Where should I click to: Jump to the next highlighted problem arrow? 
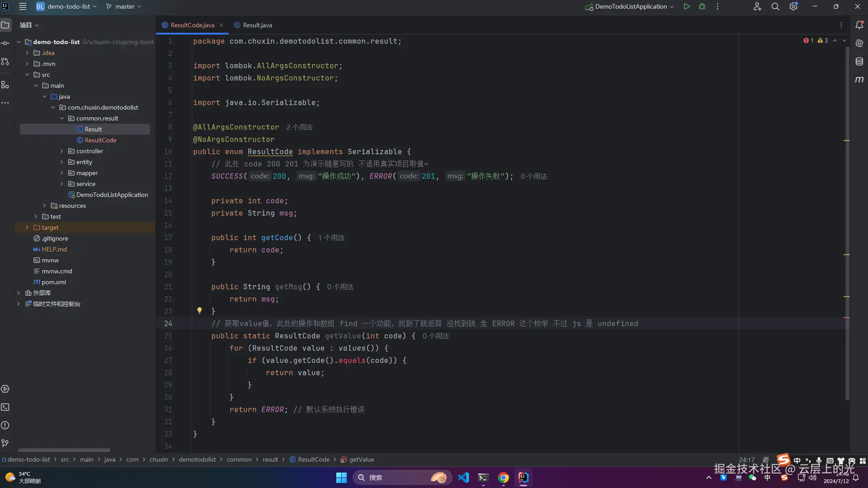[x=844, y=40]
